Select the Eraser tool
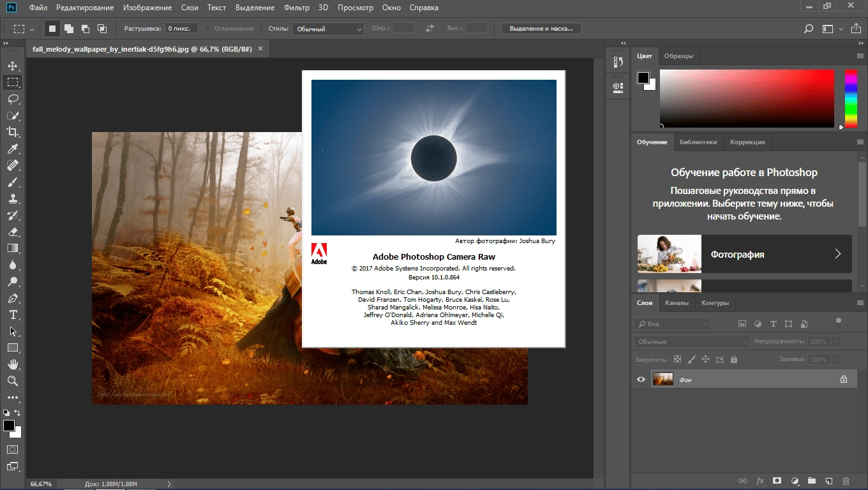Viewport: 868px width, 490px height. pyautogui.click(x=12, y=232)
